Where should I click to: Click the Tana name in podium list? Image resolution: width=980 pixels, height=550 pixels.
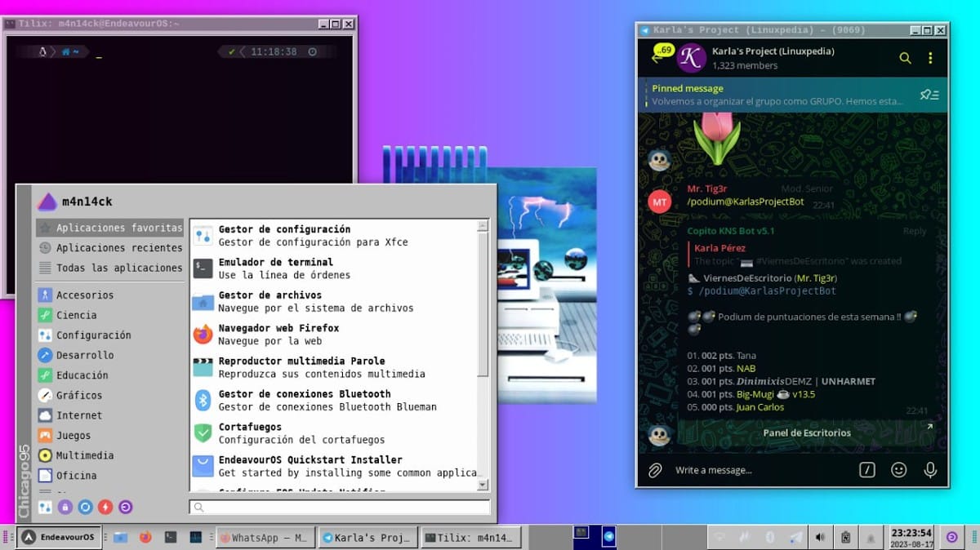coord(746,355)
